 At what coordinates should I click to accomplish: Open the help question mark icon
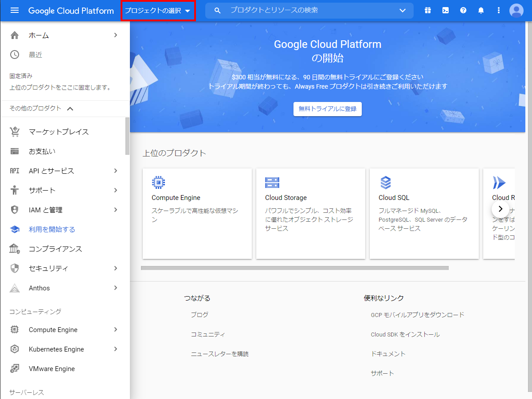(463, 10)
